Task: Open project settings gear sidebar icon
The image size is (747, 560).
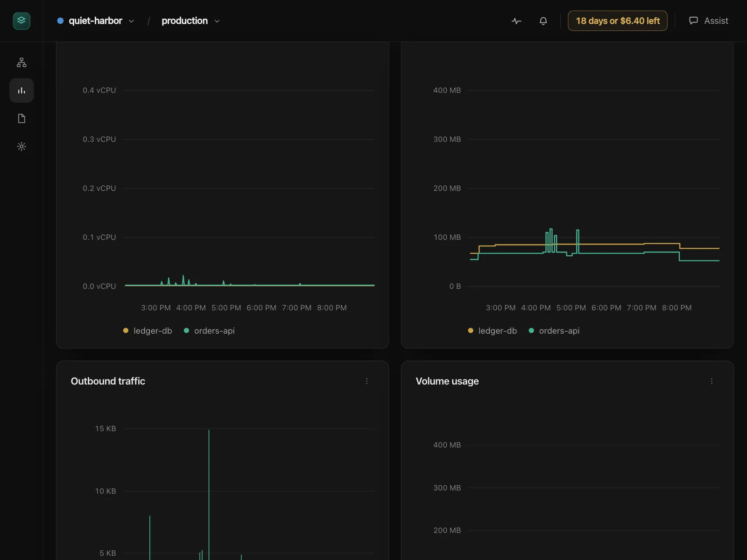Action: pos(21,147)
